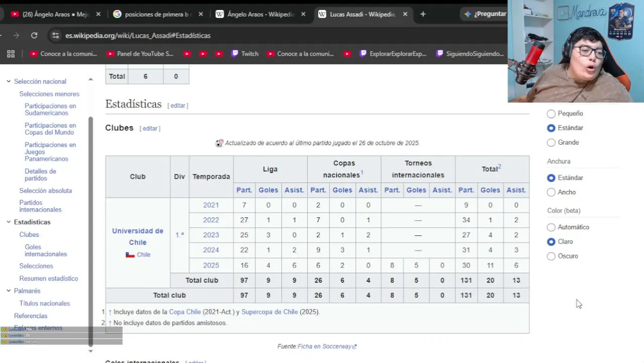Select Oscuro color option

click(x=551, y=256)
